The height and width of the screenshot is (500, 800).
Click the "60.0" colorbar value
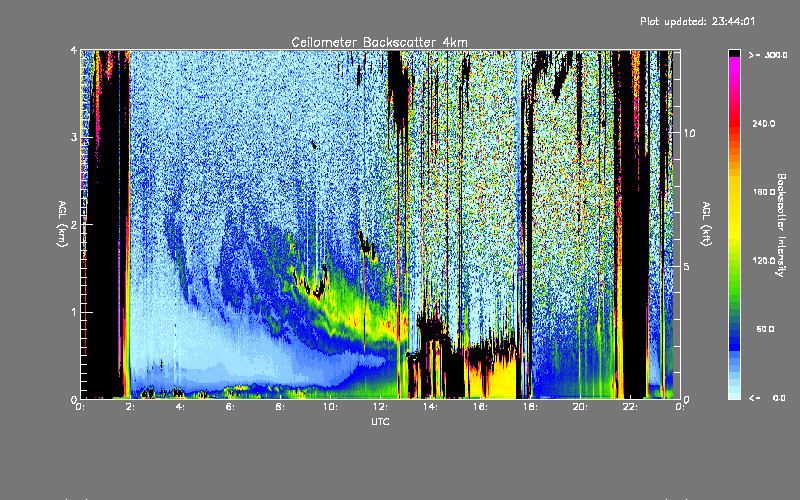point(765,329)
